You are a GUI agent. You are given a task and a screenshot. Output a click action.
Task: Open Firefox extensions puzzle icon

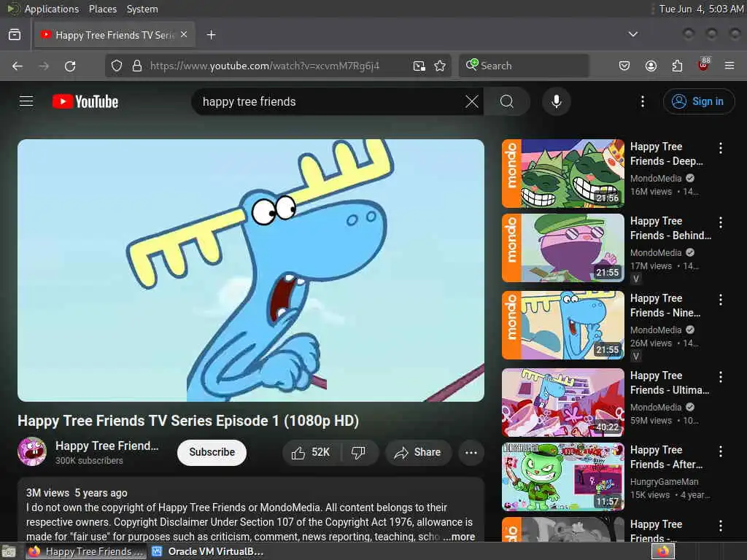(677, 66)
